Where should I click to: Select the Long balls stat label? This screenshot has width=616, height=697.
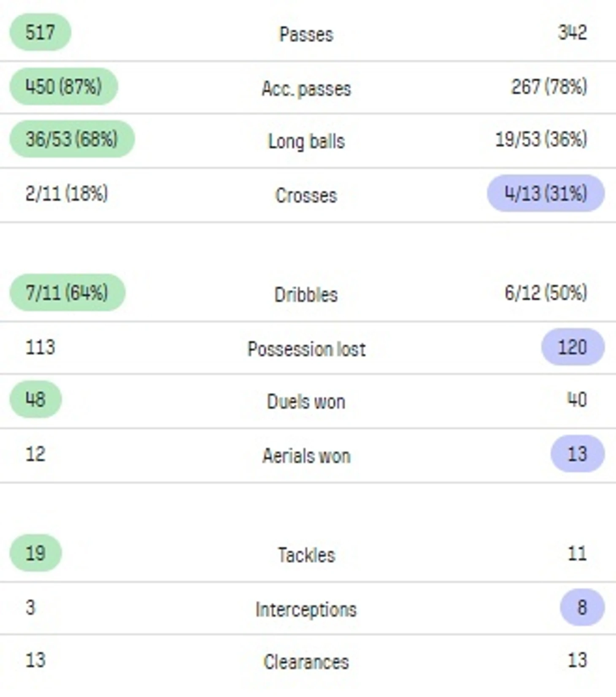(x=306, y=141)
